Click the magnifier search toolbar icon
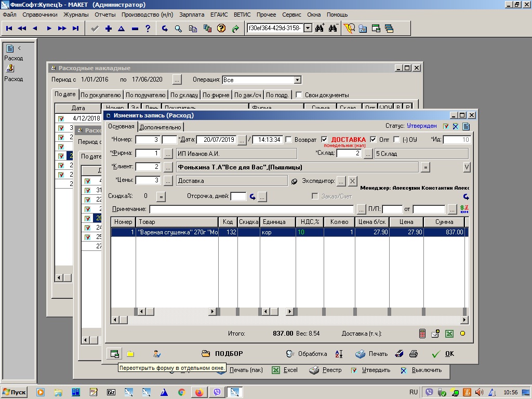This screenshot has height=399, width=532. tap(178, 29)
